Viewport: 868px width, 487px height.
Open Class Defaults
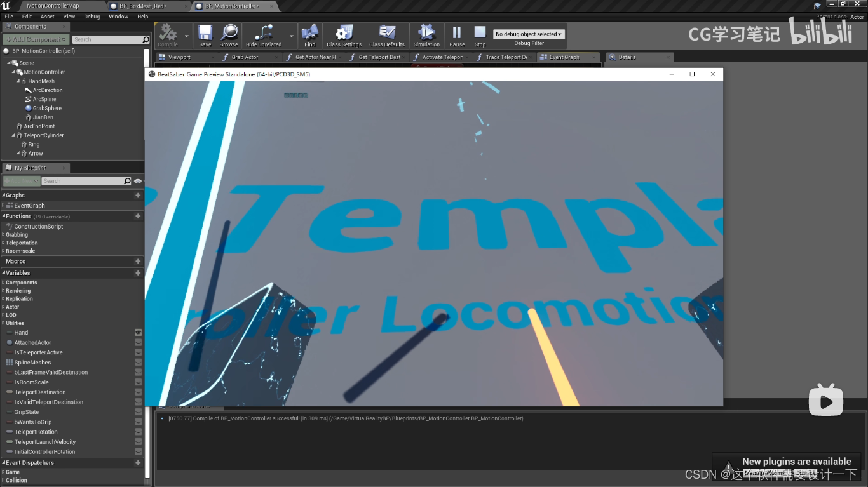387,36
